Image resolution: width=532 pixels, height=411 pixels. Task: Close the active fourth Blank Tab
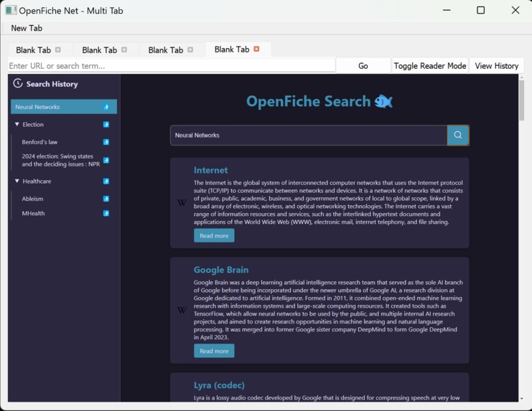point(256,49)
